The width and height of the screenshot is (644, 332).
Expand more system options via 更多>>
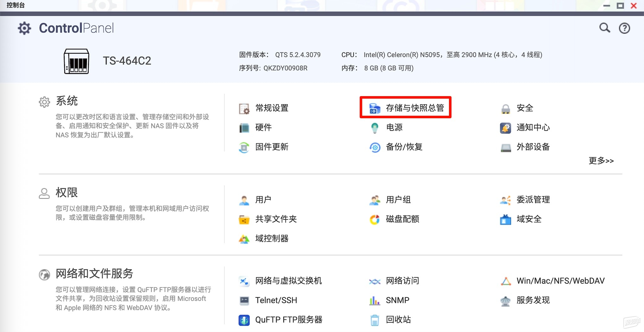[601, 161]
